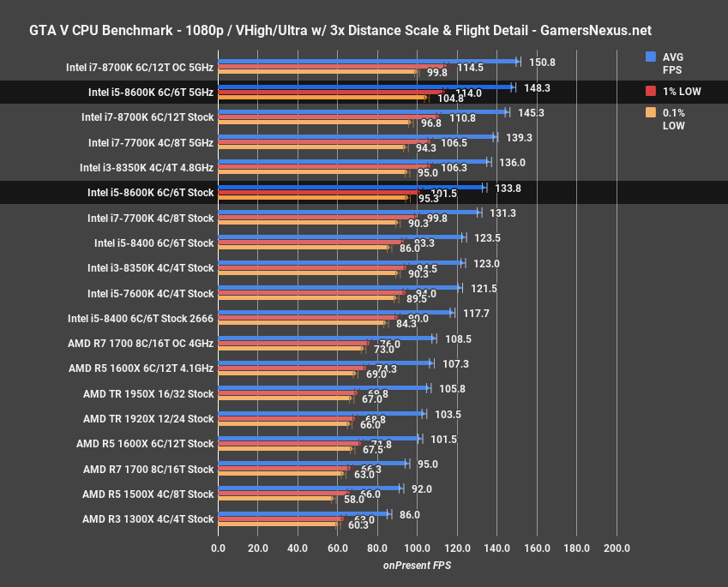Toggle the 0.1% LOW legend entry
Screen dimensions: 728x587
[x=673, y=119]
